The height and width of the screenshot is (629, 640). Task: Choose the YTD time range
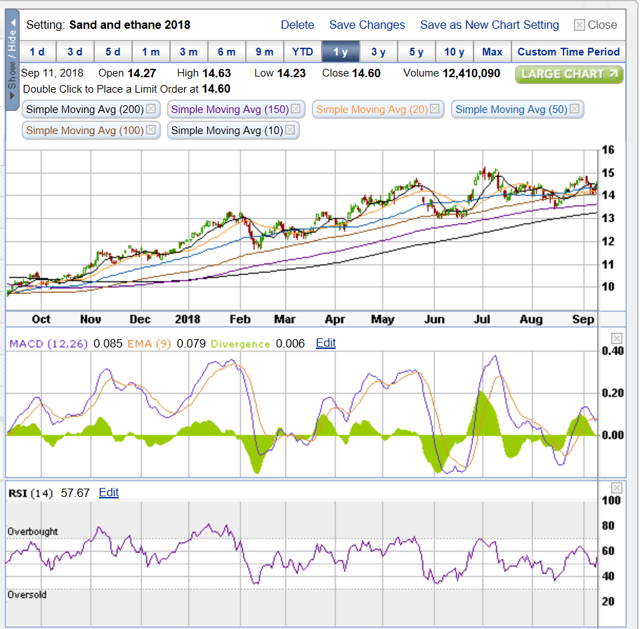(302, 52)
